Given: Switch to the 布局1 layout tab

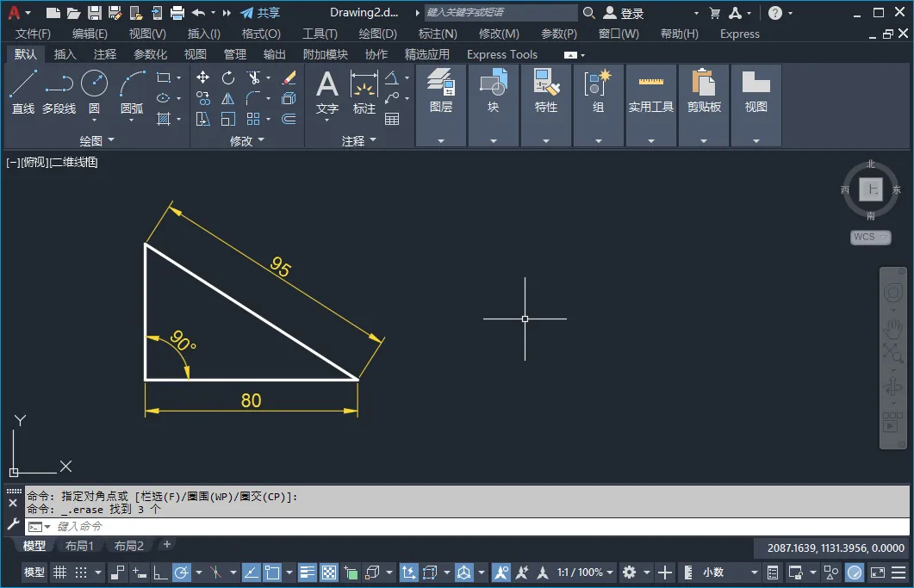Looking at the screenshot, I should [79, 546].
